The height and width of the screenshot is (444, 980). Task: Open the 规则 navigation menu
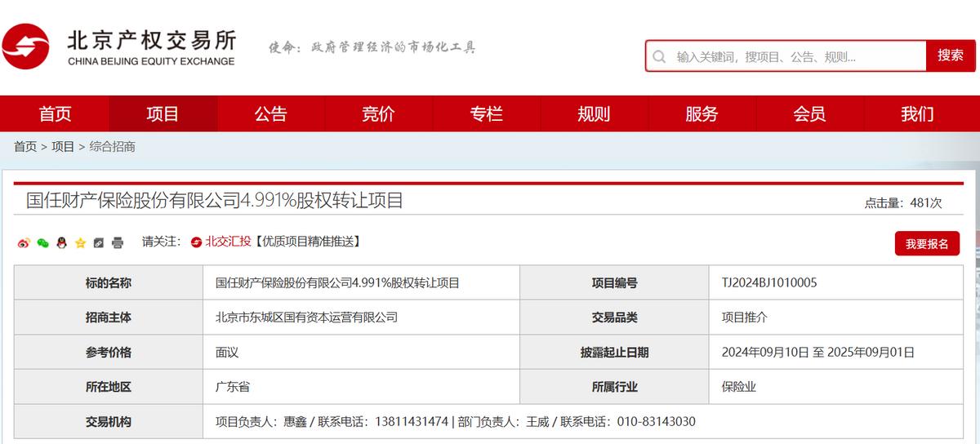pyautogui.click(x=594, y=113)
